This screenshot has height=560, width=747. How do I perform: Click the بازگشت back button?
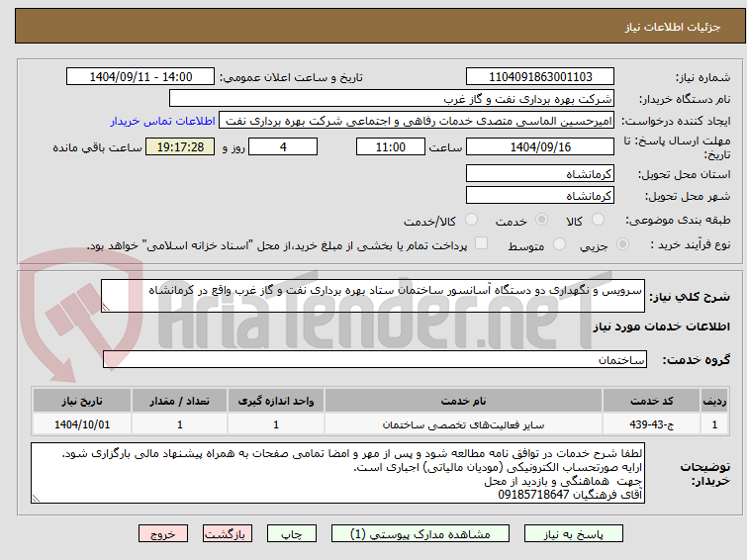[x=228, y=534]
